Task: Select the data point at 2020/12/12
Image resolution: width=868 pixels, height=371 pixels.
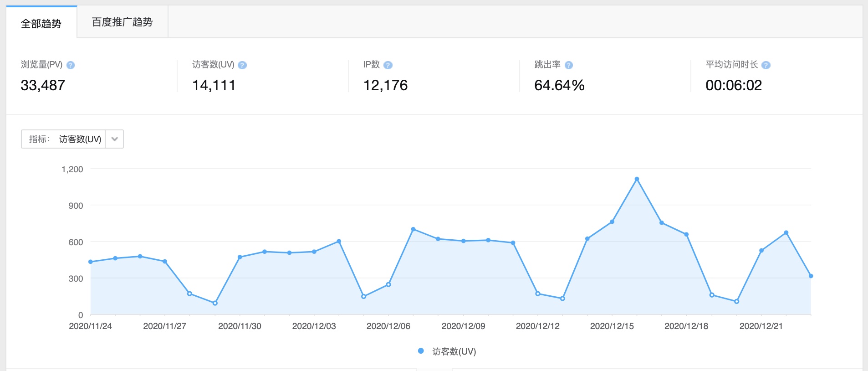Action: pyautogui.click(x=538, y=294)
